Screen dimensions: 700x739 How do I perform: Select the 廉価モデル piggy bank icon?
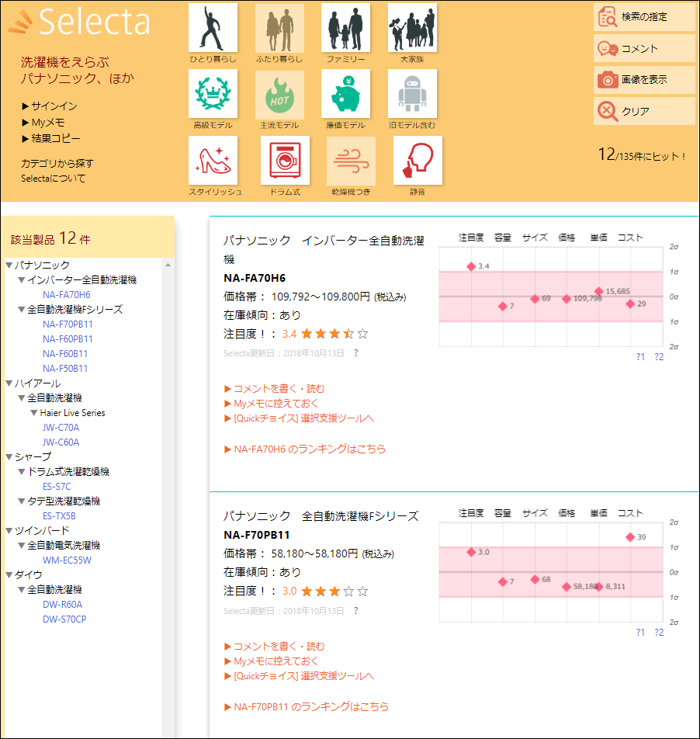tap(346, 95)
